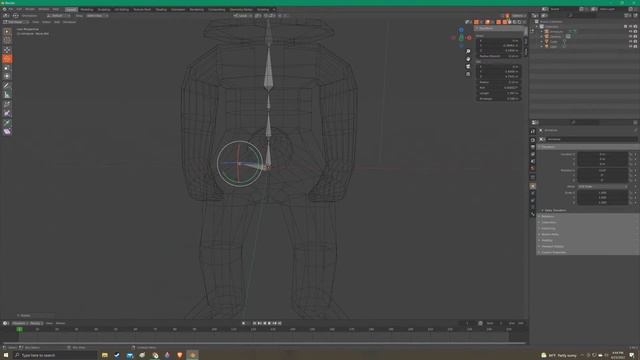
Task: Open Orientation Default dropdown
Action: pyautogui.click(x=60, y=16)
